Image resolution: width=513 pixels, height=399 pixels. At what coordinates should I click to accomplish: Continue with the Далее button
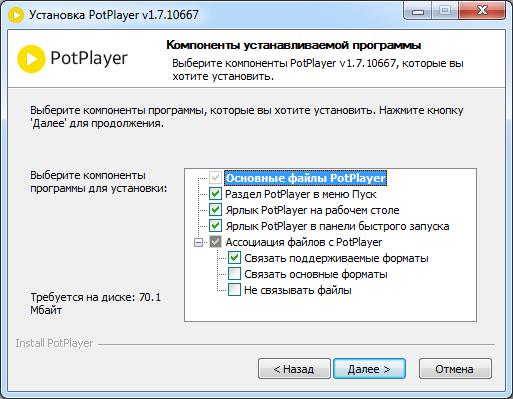tap(369, 369)
